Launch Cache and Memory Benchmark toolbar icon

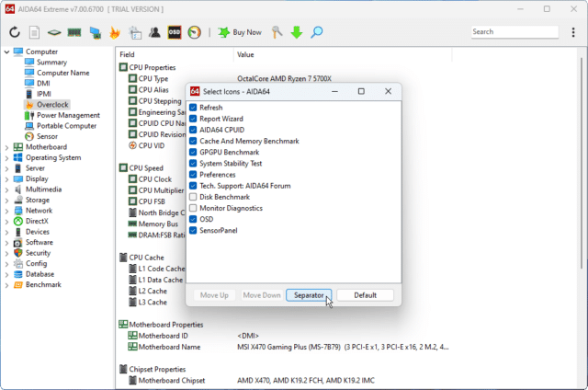tap(74, 33)
